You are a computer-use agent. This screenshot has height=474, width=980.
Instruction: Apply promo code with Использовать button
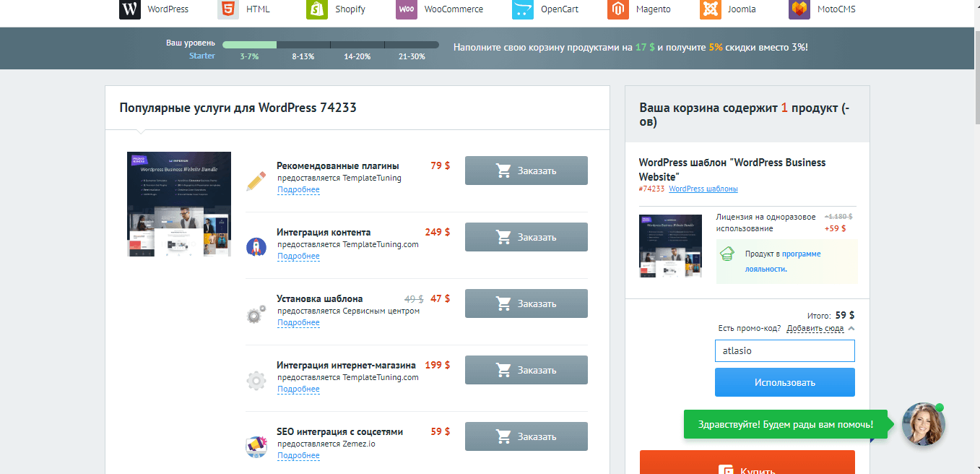pyautogui.click(x=784, y=382)
